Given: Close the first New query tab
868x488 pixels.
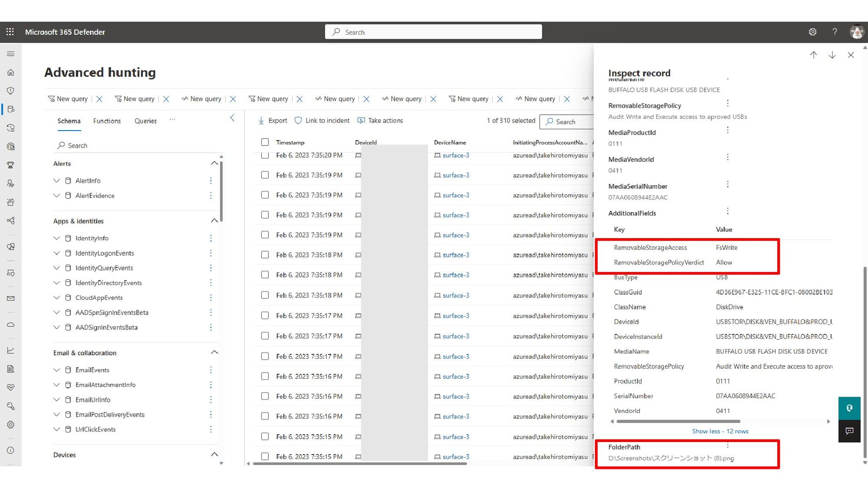Looking at the screenshot, I should [99, 99].
